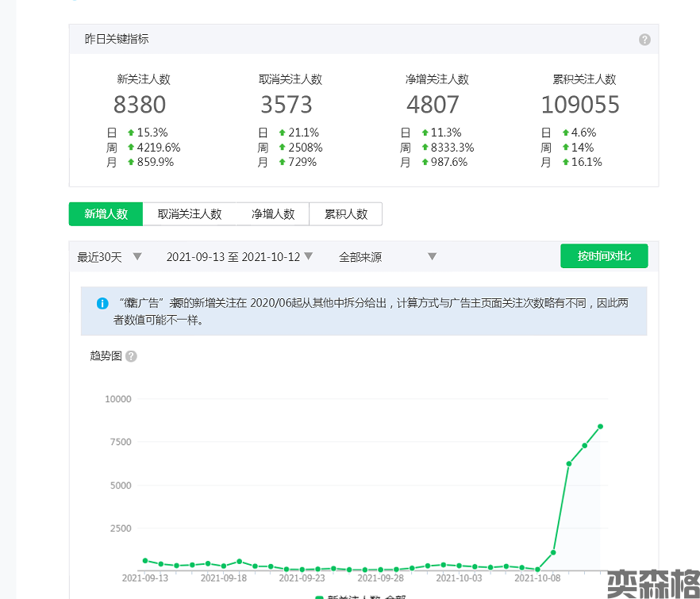Click the 8380 new followers value

point(140,105)
